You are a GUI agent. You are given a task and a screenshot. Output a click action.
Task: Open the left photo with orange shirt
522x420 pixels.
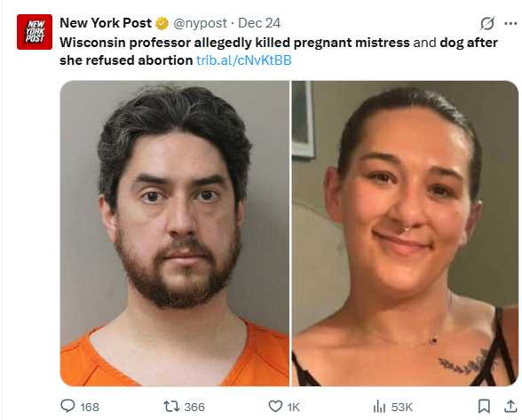click(x=175, y=234)
